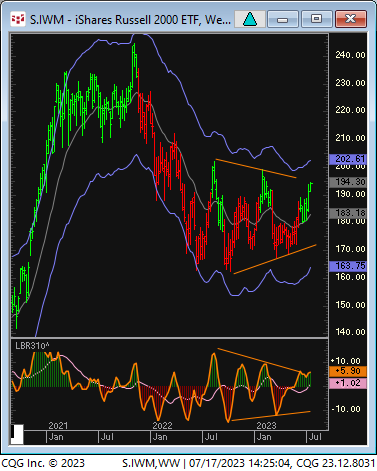
Task: Click the final Jul label on time axis
Action: [x=315, y=437]
